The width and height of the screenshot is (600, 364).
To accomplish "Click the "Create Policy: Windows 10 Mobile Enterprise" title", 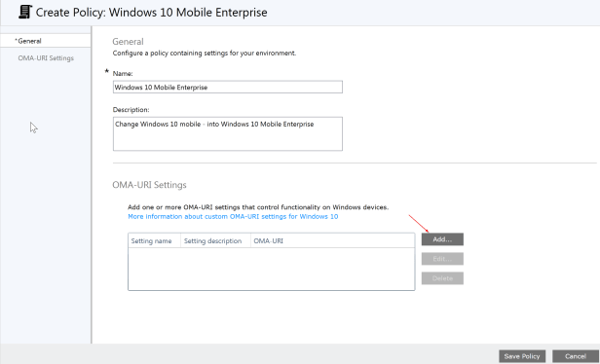I will click(152, 13).
